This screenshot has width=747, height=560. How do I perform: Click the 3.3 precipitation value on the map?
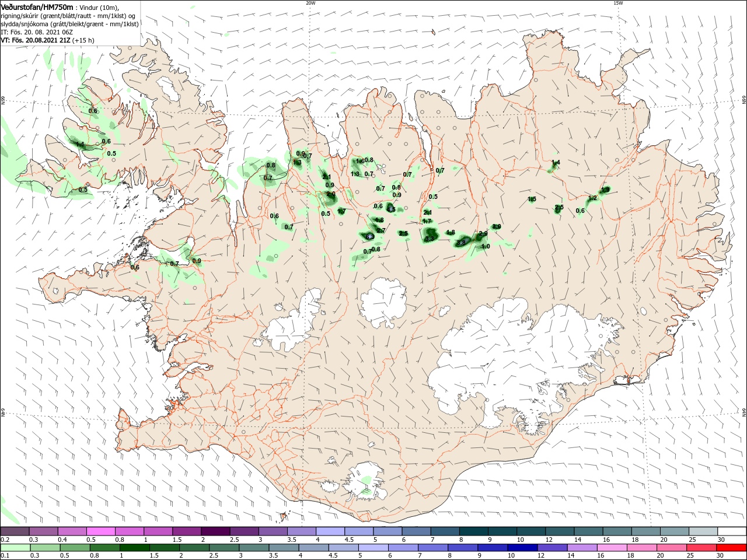coord(430,239)
